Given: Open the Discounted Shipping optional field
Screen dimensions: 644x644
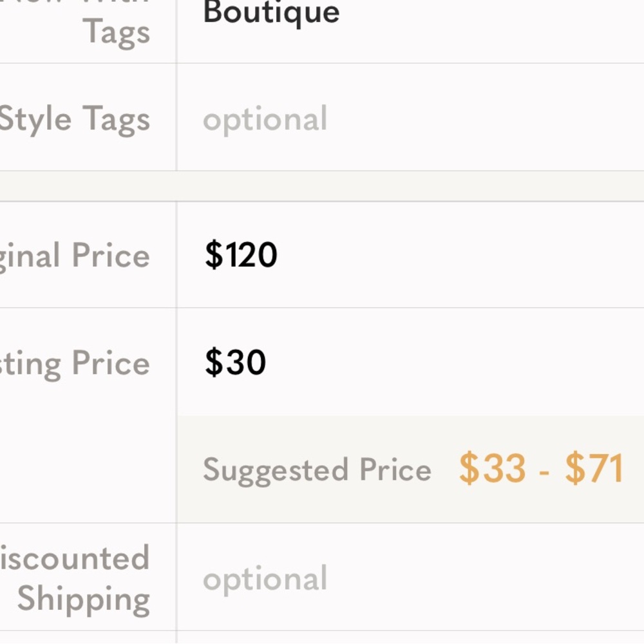Looking at the screenshot, I should 265,579.
